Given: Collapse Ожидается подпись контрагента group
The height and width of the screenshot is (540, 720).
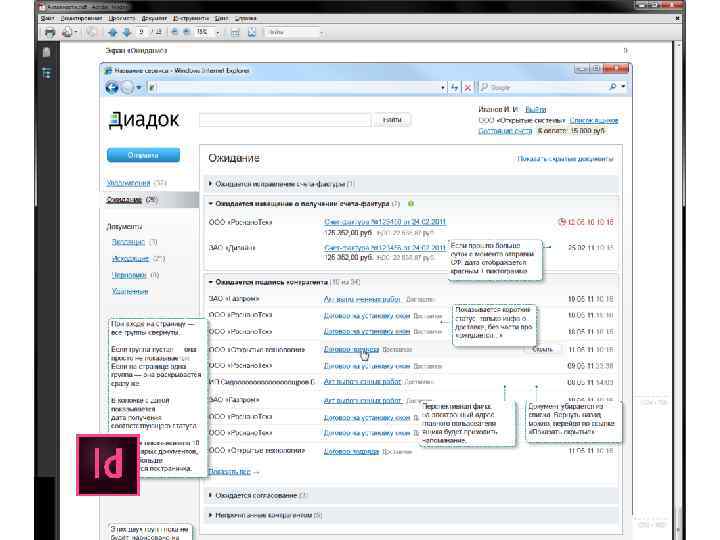Looking at the screenshot, I should 211,282.
